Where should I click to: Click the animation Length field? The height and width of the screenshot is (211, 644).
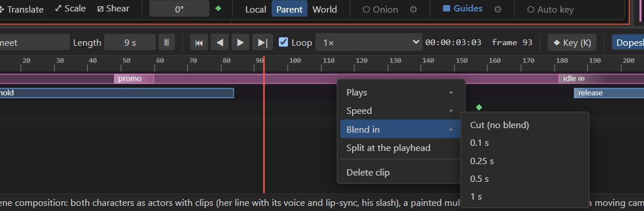tap(130, 42)
